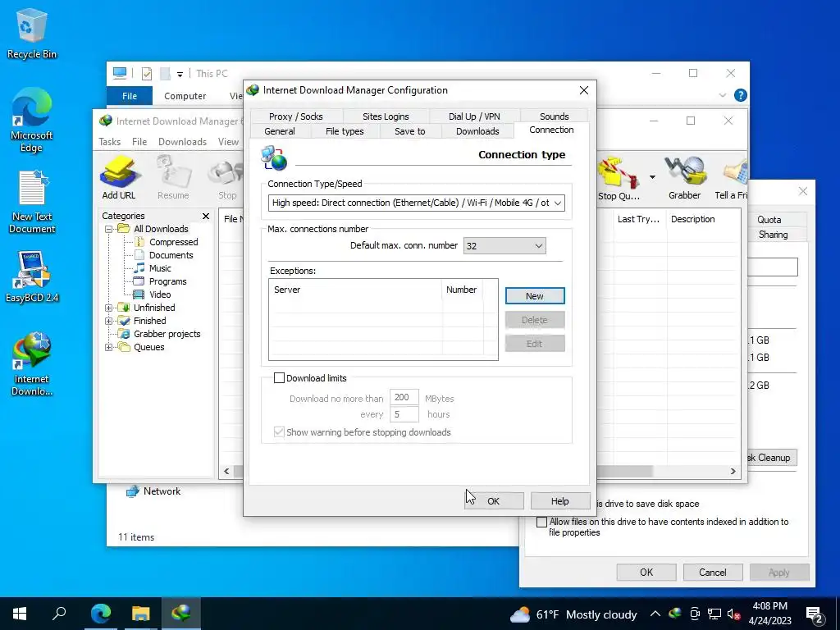Switch to the Proxy / Socks tab
Screen dimensions: 840x630
(x=295, y=116)
